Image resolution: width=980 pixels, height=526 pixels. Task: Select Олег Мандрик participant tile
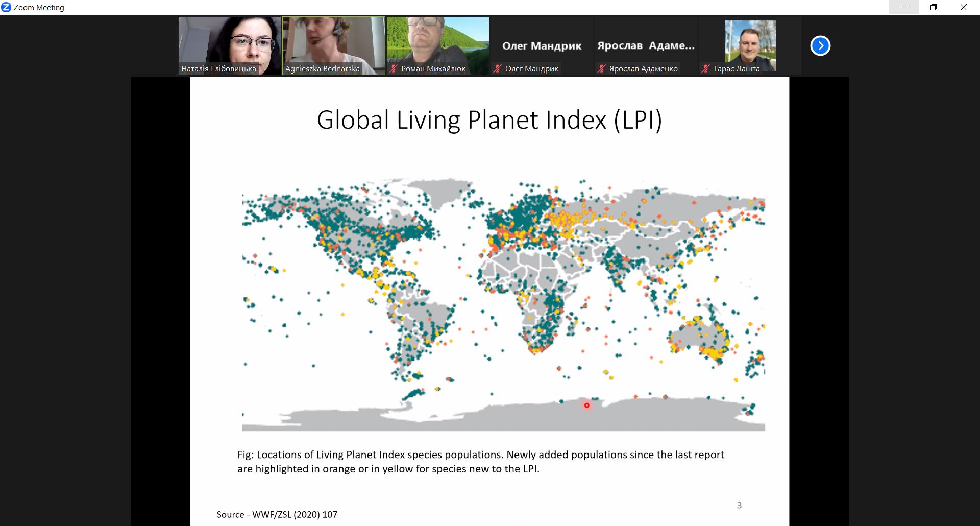point(542,46)
